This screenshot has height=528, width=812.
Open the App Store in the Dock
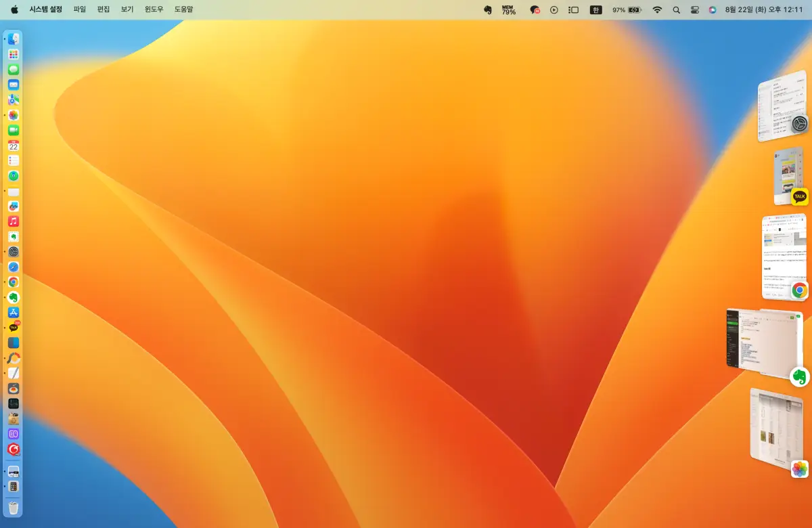(14, 312)
